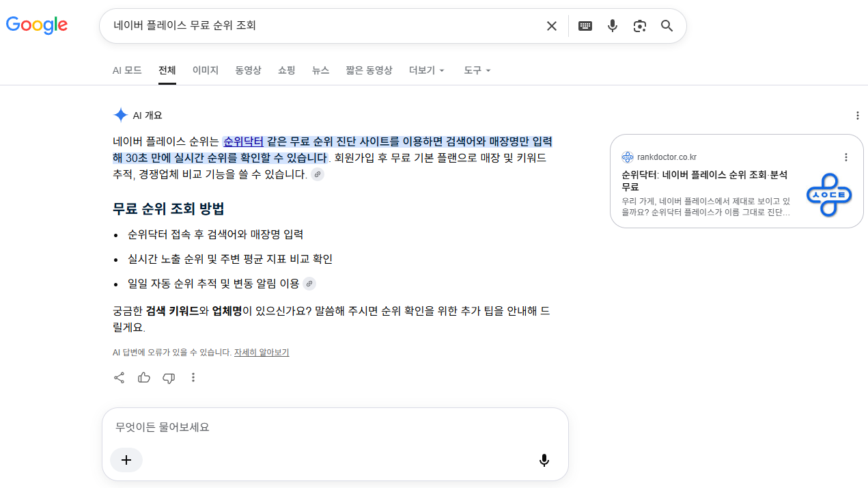The image size is (868, 488).
Task: Open AI overview three-dot menu at right
Action: (x=858, y=116)
